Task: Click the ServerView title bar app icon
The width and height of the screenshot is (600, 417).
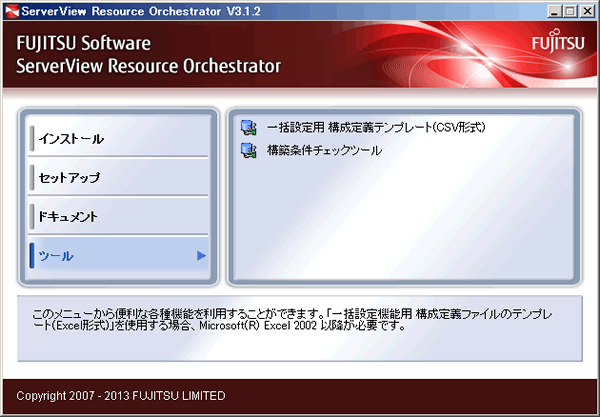Action: point(11,11)
